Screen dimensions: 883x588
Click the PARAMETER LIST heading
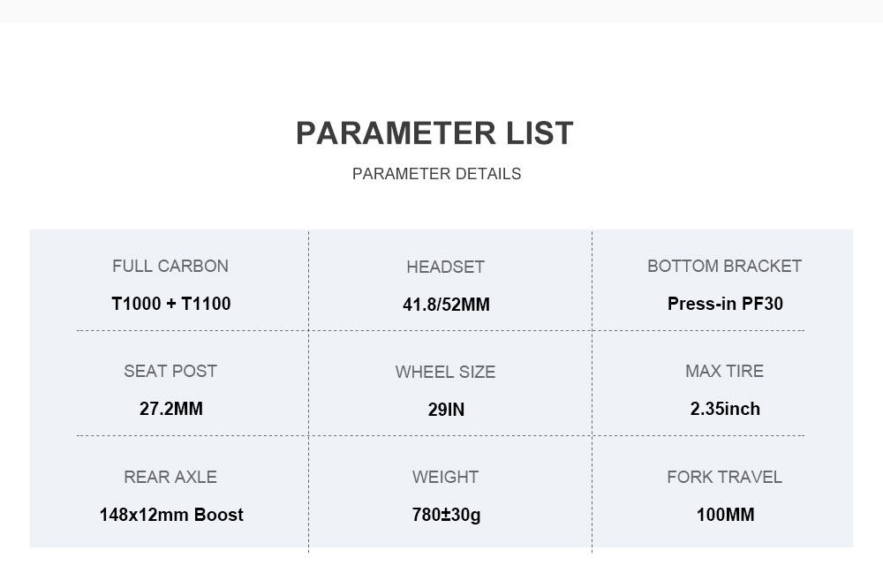434,133
